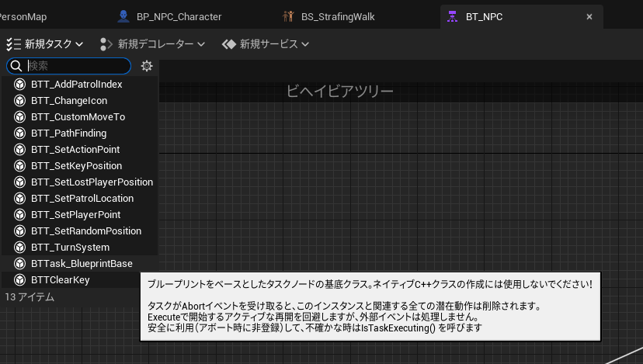Click the magnifier icon in search box
The image size is (643, 364).
pyautogui.click(x=16, y=66)
